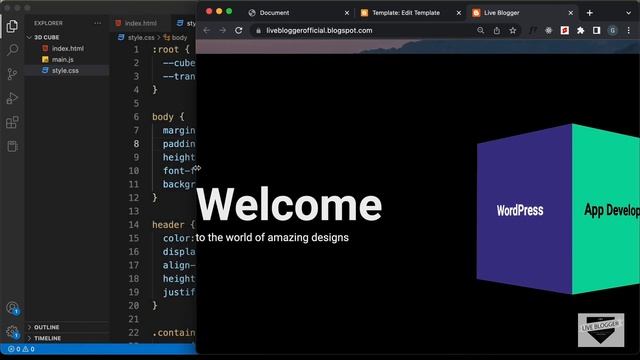The width and height of the screenshot is (640, 360).
Task: Click line number 14 in editor
Action: click(133, 224)
